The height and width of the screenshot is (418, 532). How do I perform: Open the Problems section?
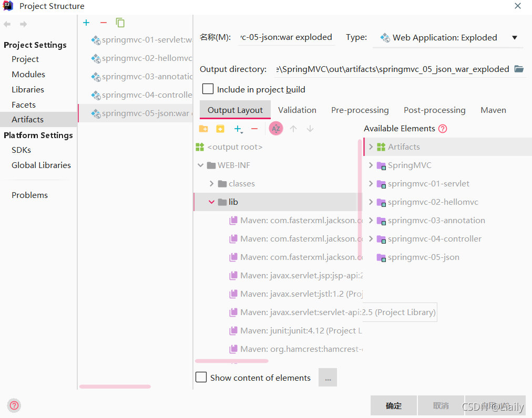click(x=29, y=195)
